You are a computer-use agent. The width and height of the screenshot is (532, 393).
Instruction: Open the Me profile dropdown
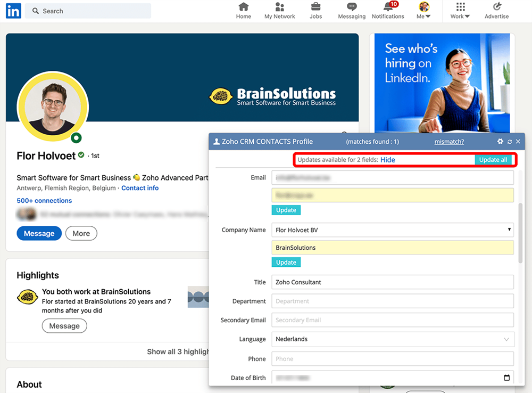click(423, 11)
